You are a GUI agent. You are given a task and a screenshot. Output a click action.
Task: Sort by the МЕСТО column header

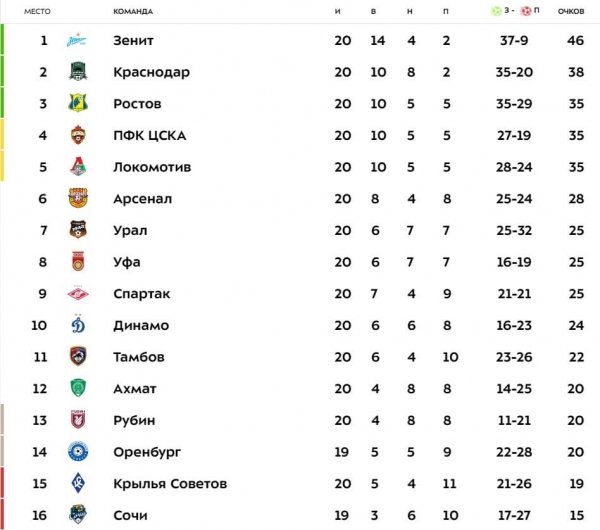click(x=37, y=11)
